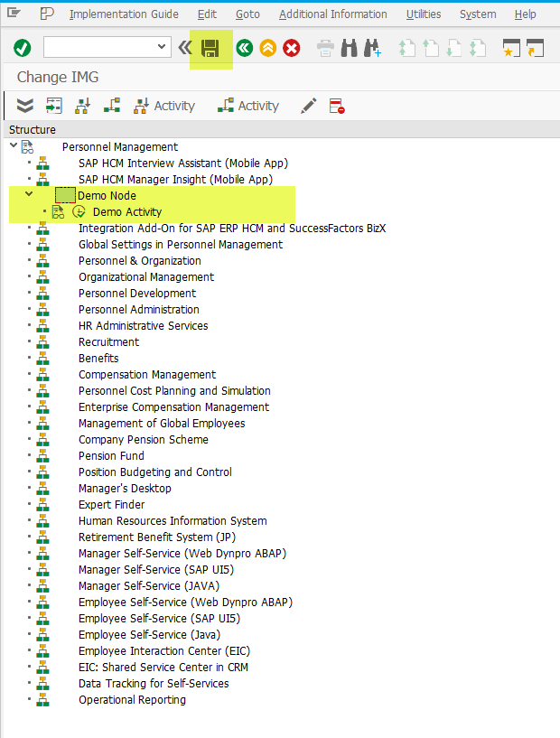Select the Expert Finder node
Viewport: 560px width, 738px height.
[111, 505]
